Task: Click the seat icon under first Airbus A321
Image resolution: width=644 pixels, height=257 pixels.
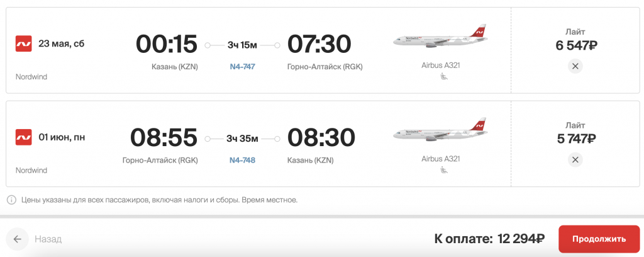Action: pos(444,77)
